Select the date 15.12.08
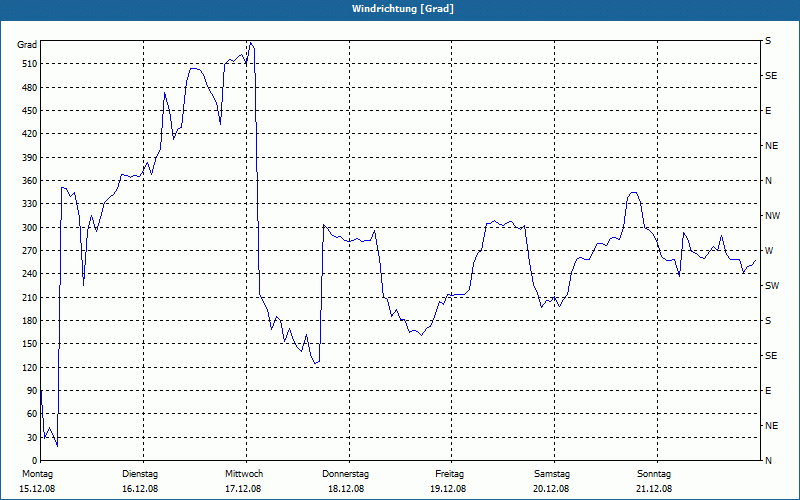Image resolution: width=800 pixels, height=500 pixels. coord(37,489)
